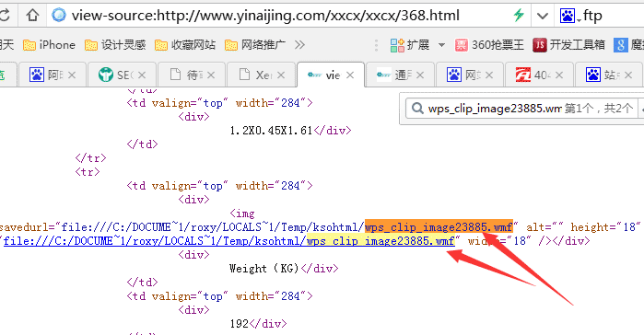Open the 网络推广 bookmark folder
Image resolution: width=644 pixels, height=335 pixels.
click(255, 45)
